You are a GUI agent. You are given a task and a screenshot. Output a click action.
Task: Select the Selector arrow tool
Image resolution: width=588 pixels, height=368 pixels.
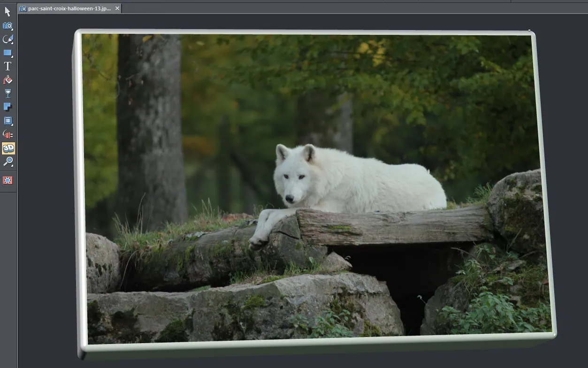pos(8,12)
